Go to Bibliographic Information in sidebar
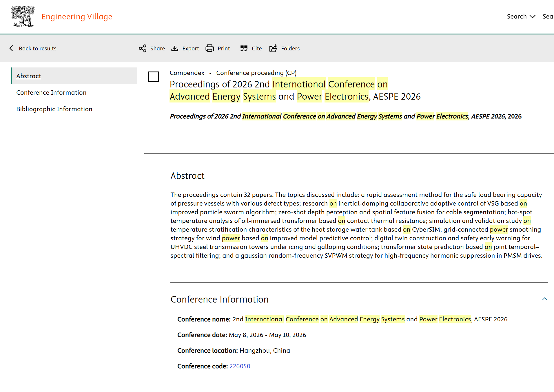This screenshot has height=392, width=554. (x=54, y=109)
